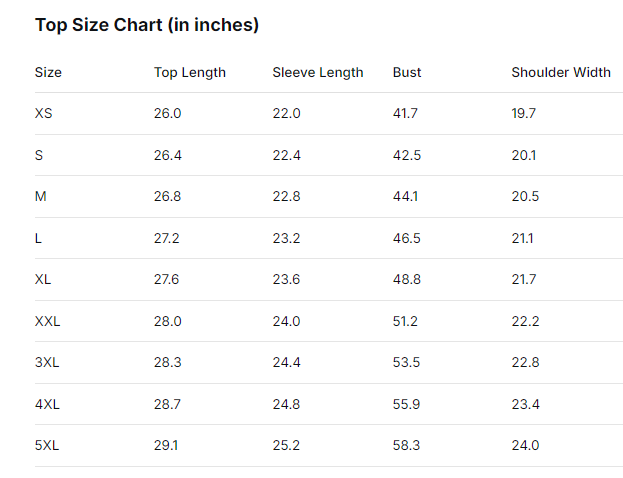Click the Top Length column header

pyautogui.click(x=190, y=72)
